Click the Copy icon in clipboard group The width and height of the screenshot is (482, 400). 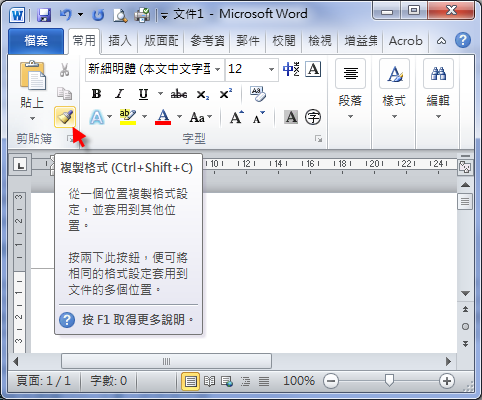pyautogui.click(x=64, y=94)
